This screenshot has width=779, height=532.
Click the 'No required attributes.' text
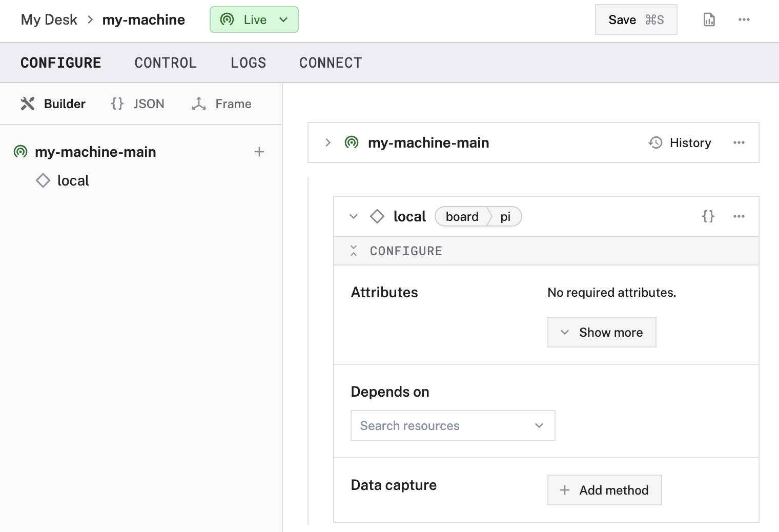coord(612,292)
